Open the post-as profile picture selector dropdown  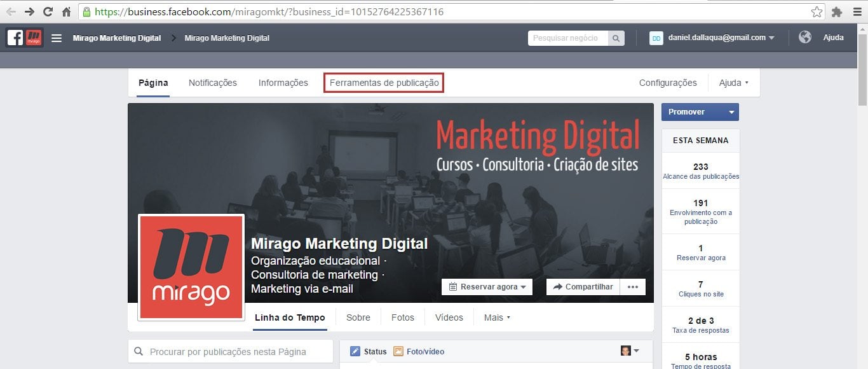(x=630, y=351)
